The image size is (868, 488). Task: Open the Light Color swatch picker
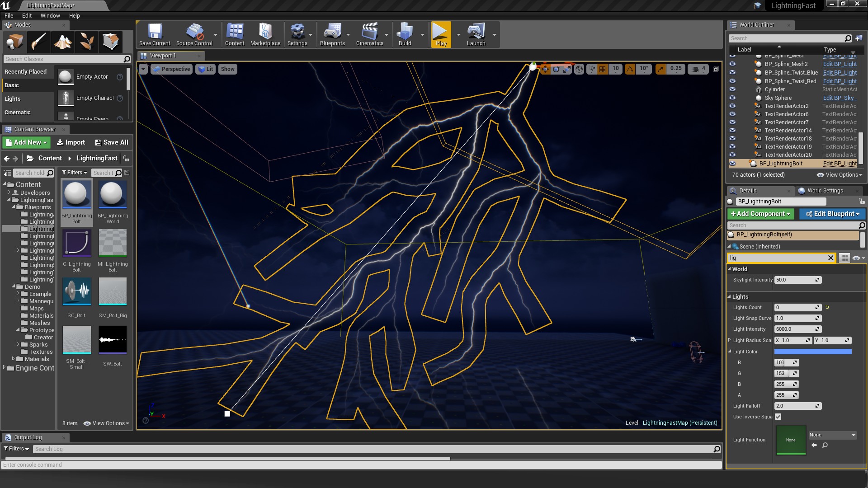pos(813,352)
